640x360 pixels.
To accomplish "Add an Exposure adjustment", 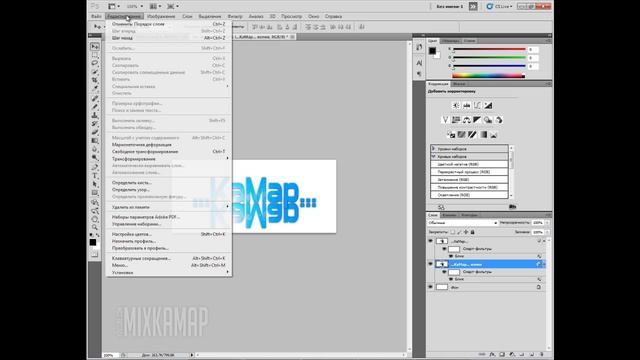I will pos(488,105).
